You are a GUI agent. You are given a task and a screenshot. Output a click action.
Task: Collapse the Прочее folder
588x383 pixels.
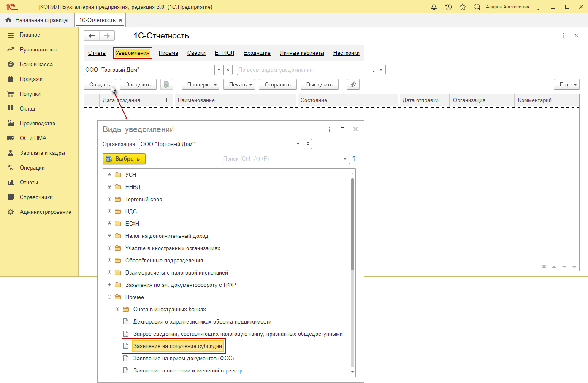109,297
